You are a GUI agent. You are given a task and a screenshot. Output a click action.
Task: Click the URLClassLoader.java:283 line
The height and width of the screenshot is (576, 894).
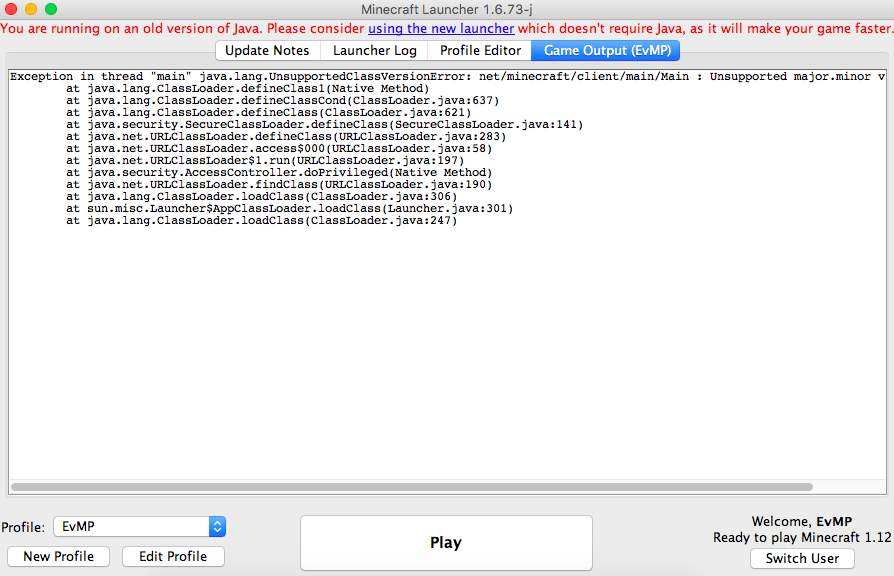pos(286,136)
